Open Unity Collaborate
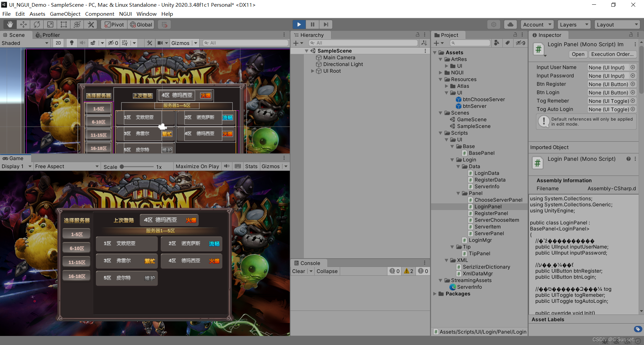Screen dimensions: 644x345 tap(494, 24)
